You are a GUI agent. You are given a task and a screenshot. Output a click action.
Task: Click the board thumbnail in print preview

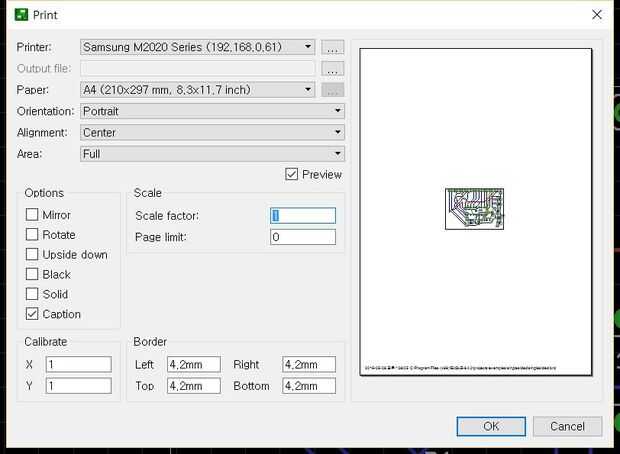474,209
